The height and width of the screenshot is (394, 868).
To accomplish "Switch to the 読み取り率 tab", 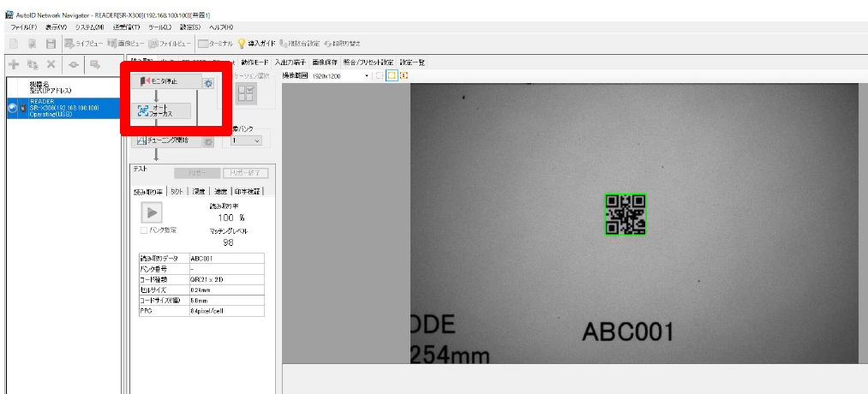I will point(148,192).
